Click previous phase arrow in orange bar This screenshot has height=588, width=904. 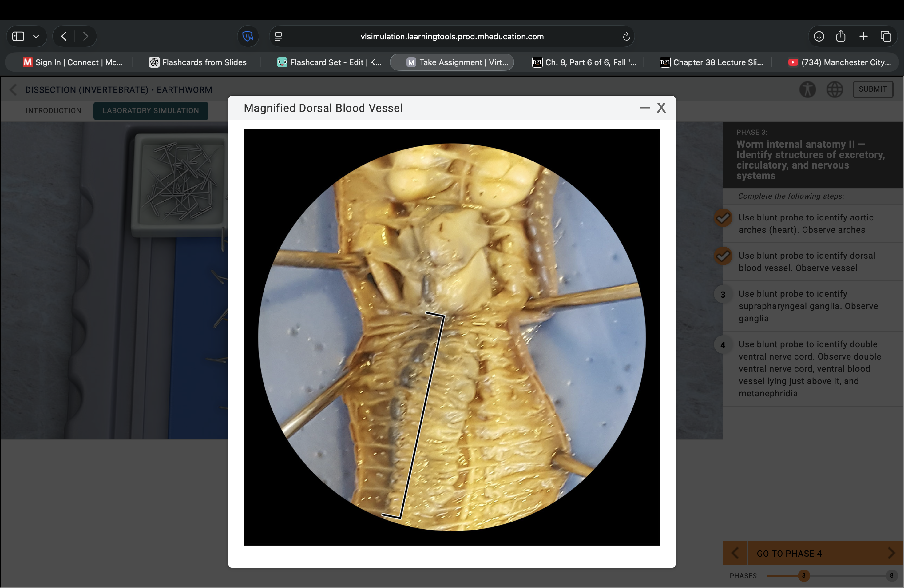point(735,553)
